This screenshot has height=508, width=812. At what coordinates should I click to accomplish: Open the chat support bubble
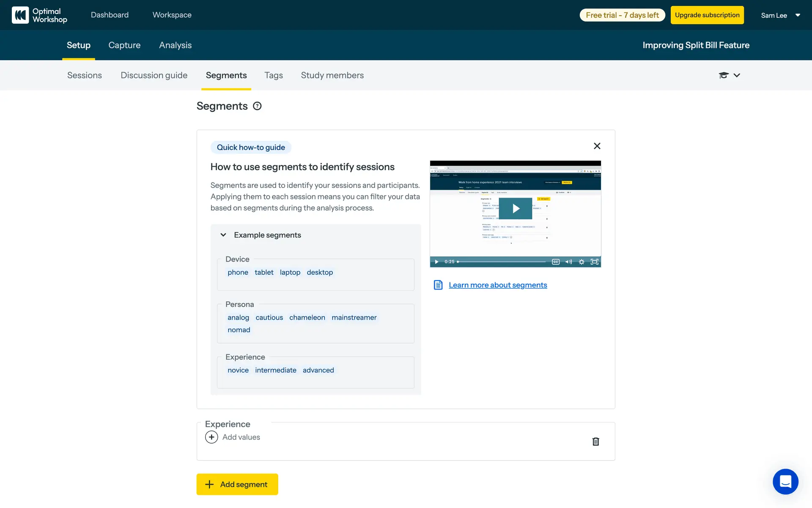click(785, 481)
